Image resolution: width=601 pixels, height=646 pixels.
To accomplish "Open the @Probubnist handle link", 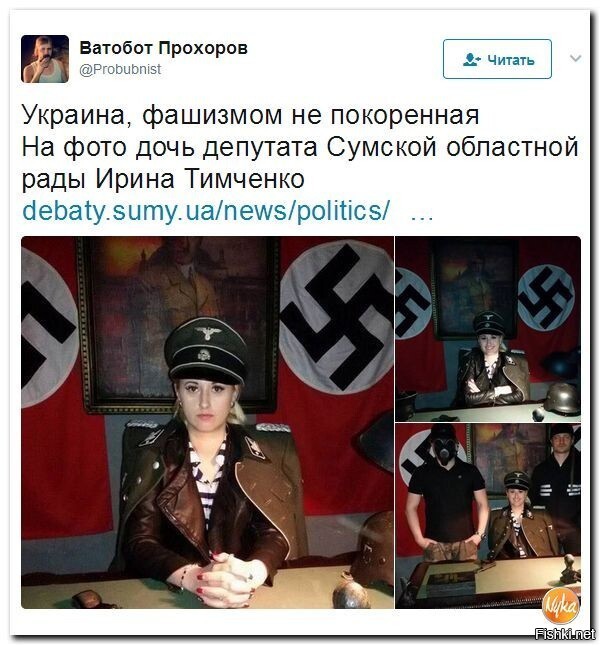I will point(120,69).
